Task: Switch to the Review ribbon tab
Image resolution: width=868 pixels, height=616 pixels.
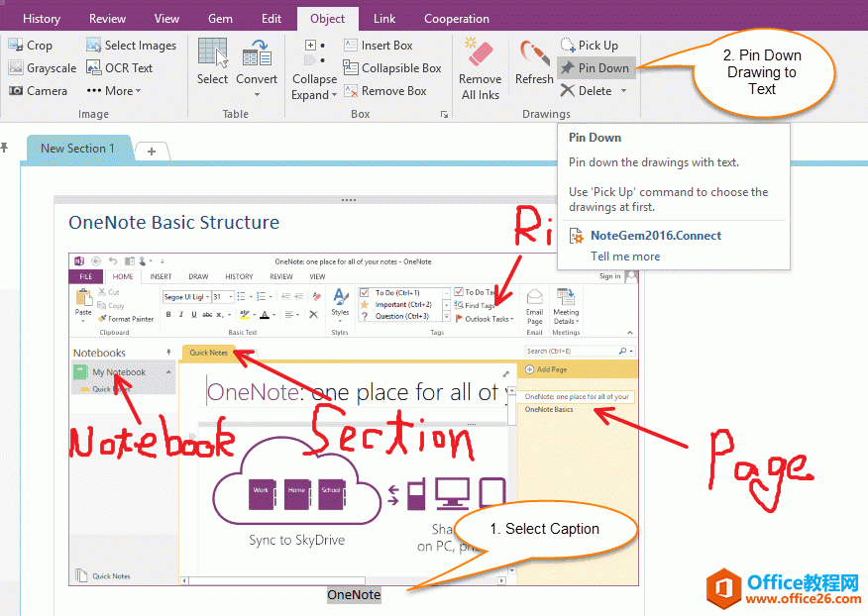Action: [x=107, y=19]
